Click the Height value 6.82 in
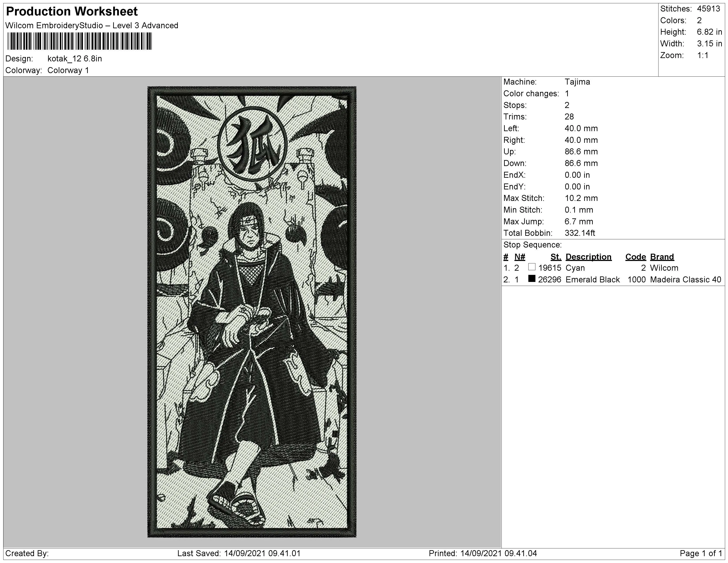 [x=709, y=32]
